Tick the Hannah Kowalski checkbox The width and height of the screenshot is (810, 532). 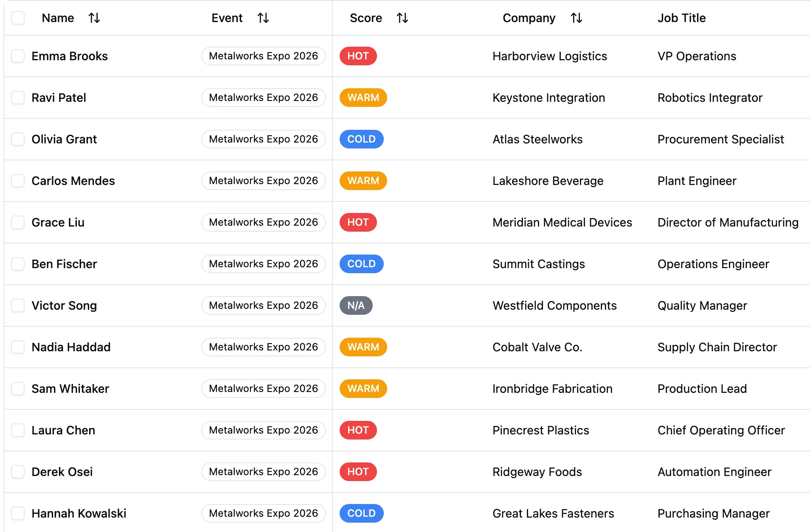point(18,513)
